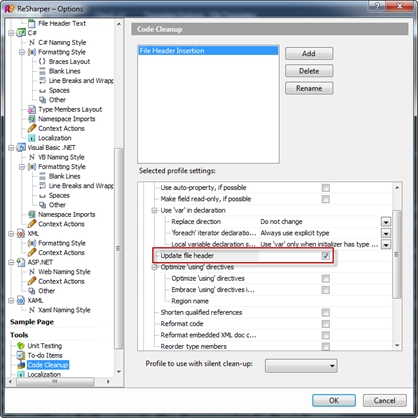The image size is (418, 418).
Task: Click the XML node icon
Action: coord(21,233)
